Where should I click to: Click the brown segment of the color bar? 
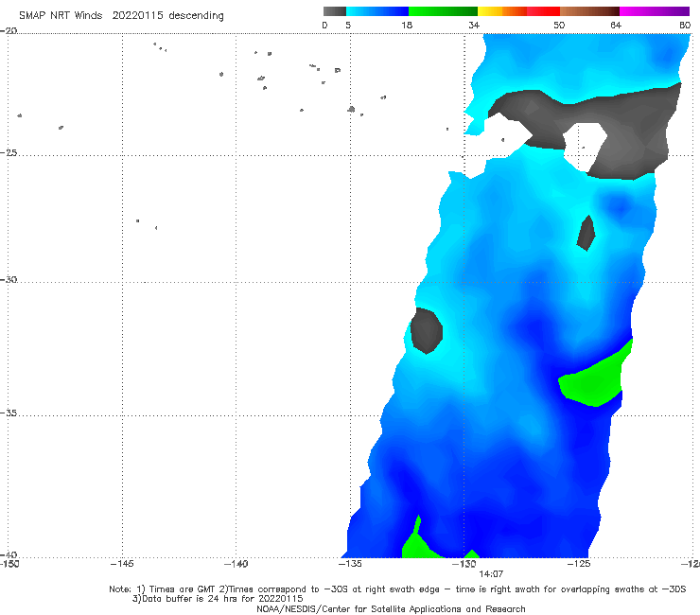[x=589, y=11]
